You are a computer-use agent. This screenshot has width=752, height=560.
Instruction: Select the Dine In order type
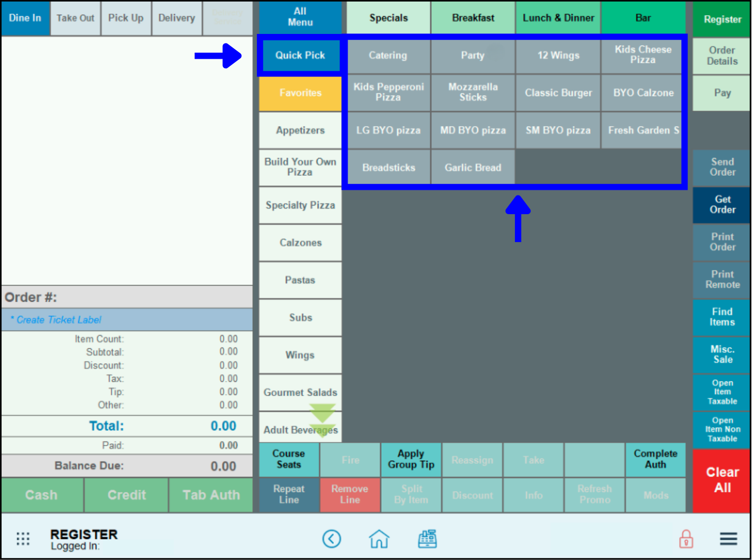(25, 18)
